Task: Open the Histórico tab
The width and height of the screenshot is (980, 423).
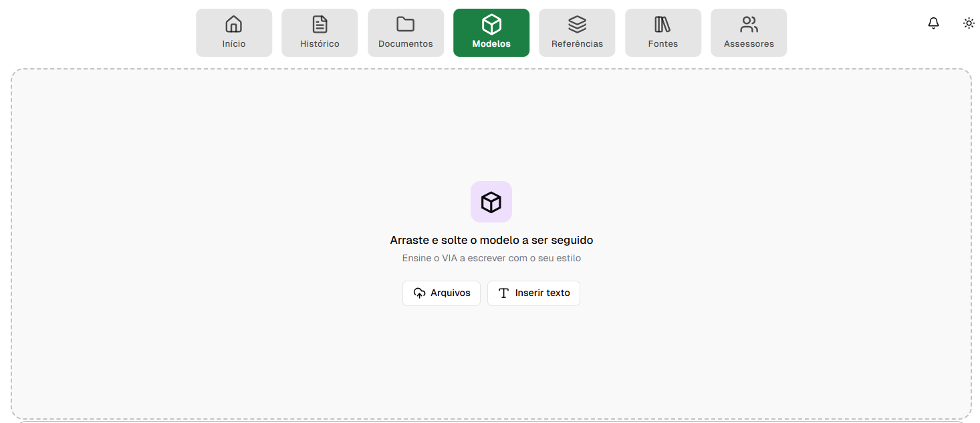Action: click(x=320, y=33)
